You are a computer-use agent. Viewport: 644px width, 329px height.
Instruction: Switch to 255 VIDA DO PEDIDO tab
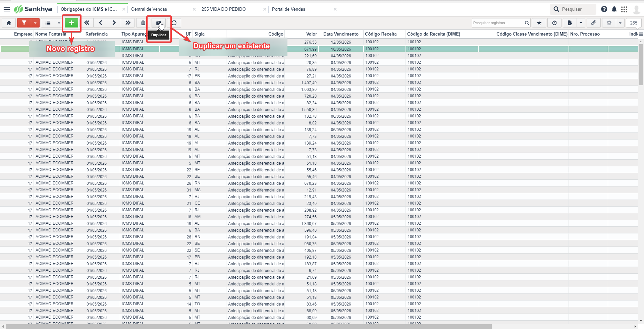tap(223, 9)
